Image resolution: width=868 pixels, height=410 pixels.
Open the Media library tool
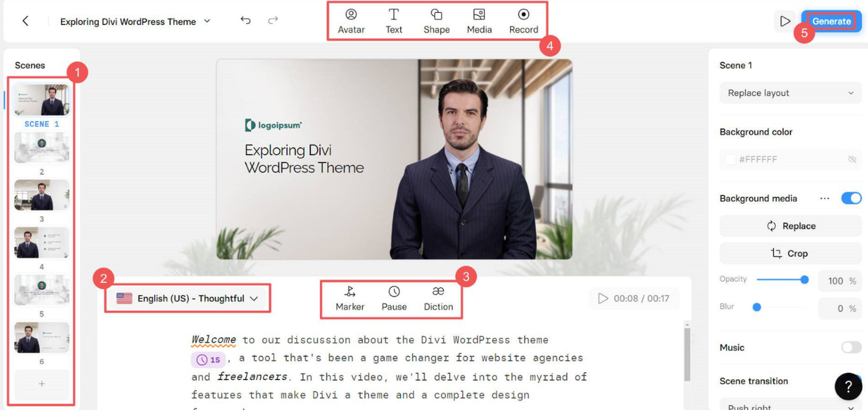[x=479, y=21]
